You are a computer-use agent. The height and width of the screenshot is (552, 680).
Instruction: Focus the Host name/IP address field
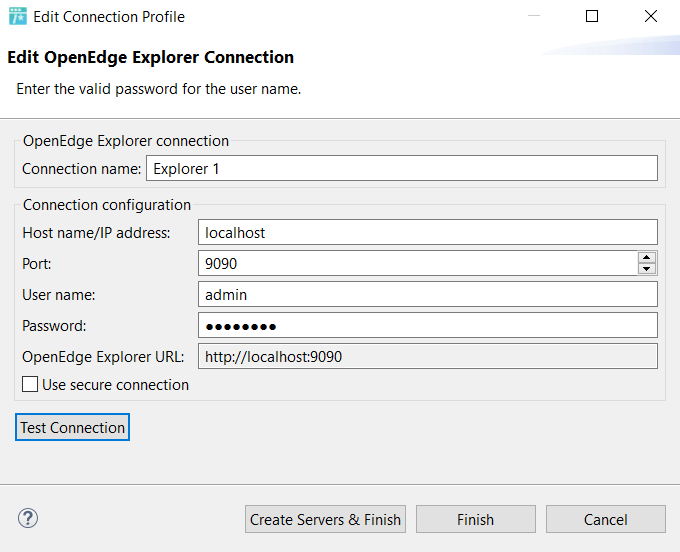point(428,232)
